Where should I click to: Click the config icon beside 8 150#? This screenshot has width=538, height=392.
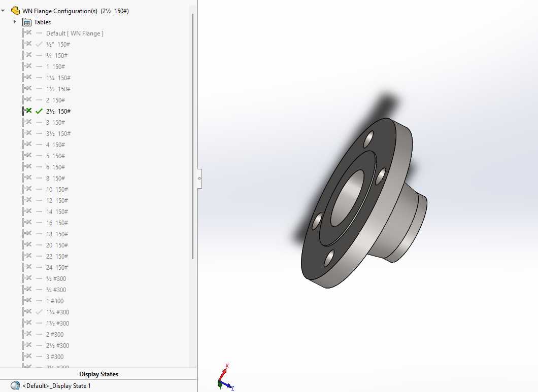27,177
